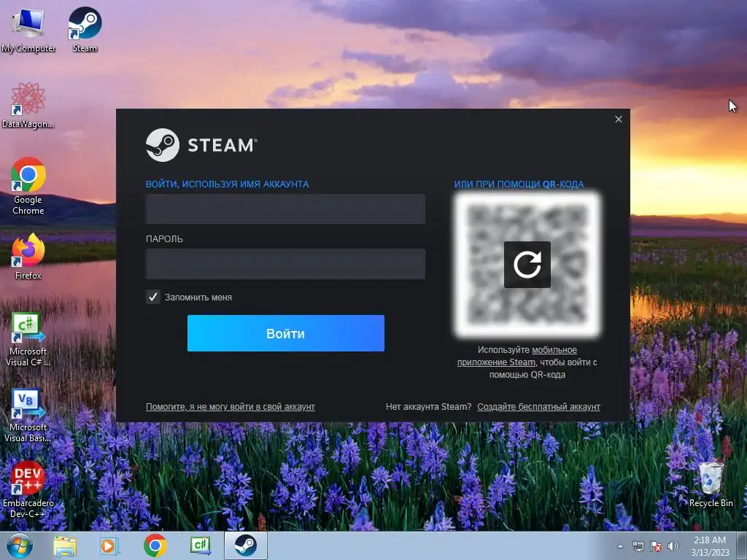This screenshot has height=560, width=747.
Task: Open My Computer desktop icon
Action: click(28, 29)
